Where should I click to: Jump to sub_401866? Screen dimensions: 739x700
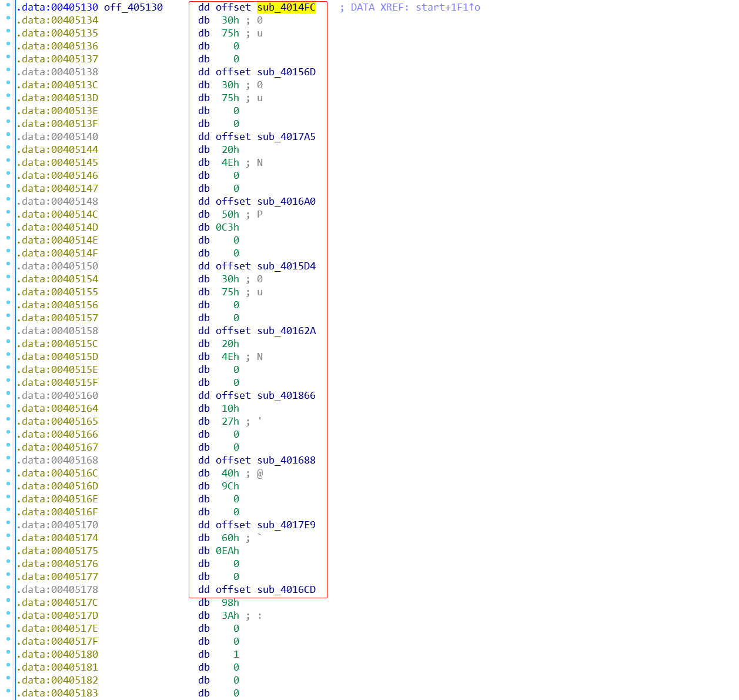click(x=286, y=395)
